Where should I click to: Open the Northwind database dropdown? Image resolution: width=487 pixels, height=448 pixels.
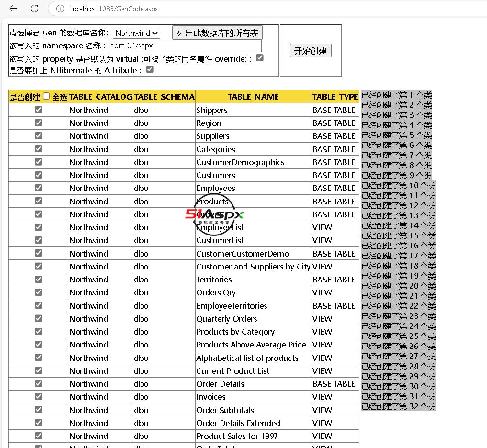tap(136, 33)
